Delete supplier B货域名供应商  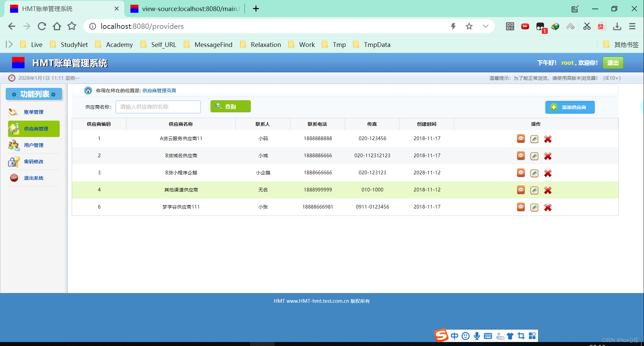pos(548,156)
